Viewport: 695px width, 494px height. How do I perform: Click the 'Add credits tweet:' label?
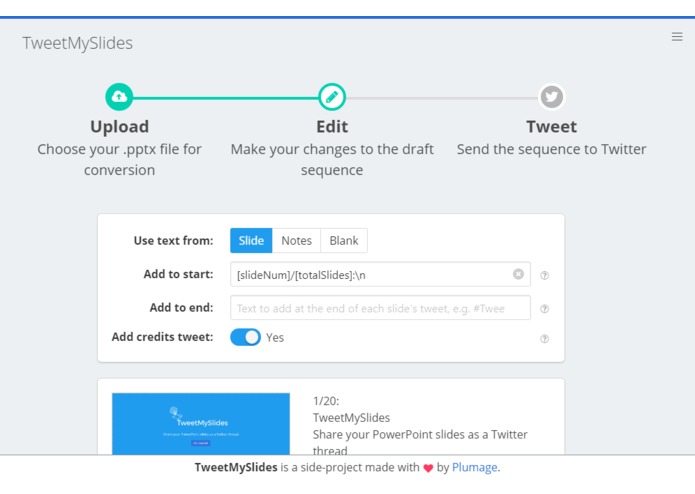click(162, 337)
